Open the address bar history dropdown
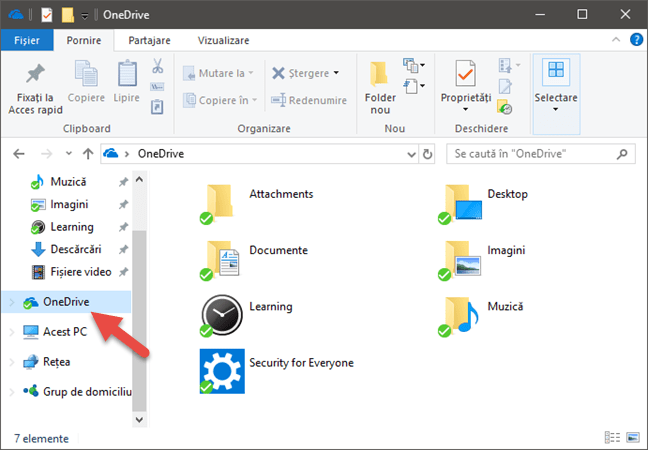648x450 pixels. [411, 154]
